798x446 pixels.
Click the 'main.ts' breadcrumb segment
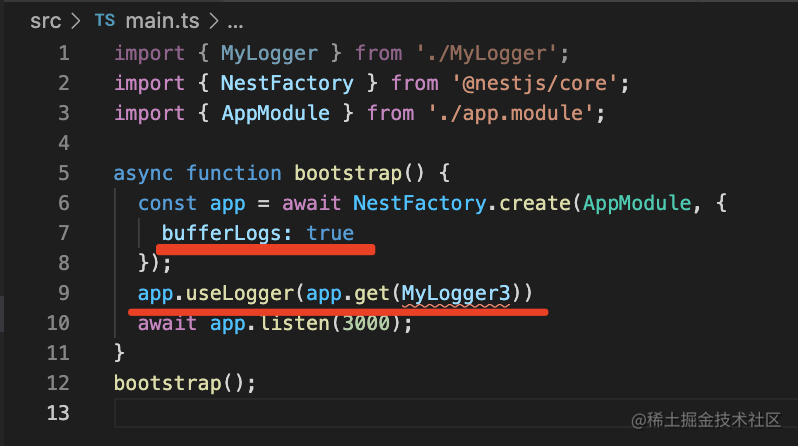162,21
